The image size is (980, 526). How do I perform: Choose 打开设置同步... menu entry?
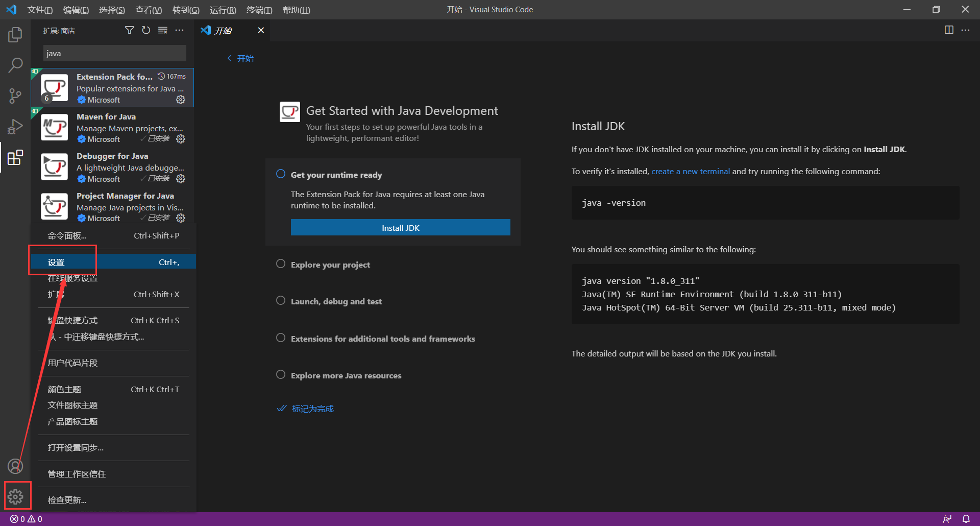[113, 447]
